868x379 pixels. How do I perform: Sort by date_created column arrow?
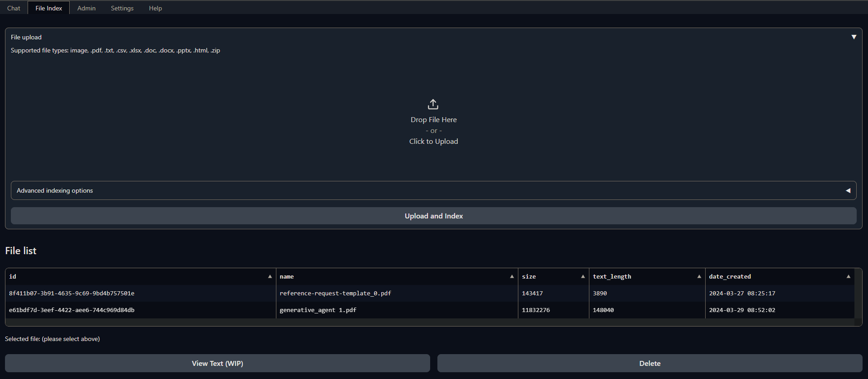point(848,276)
